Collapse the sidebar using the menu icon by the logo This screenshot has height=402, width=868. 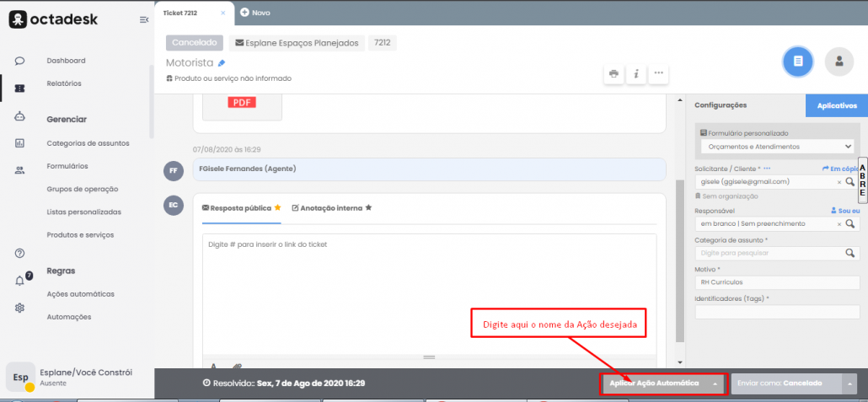[143, 19]
